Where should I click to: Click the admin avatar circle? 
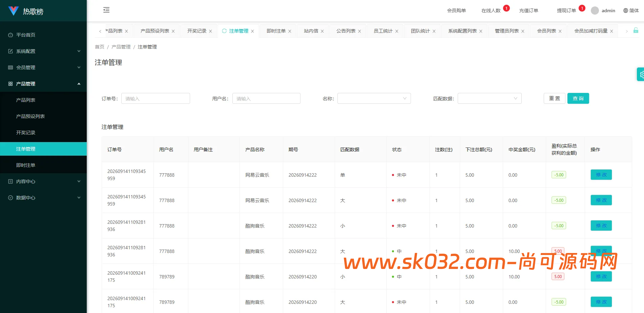point(595,11)
